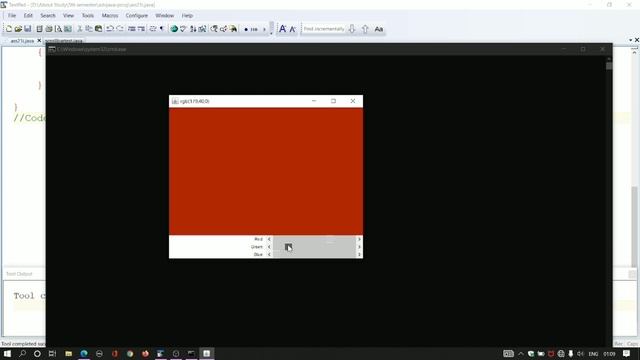Click the find previous up arrow
The height and width of the screenshot is (360, 640).
365,29
